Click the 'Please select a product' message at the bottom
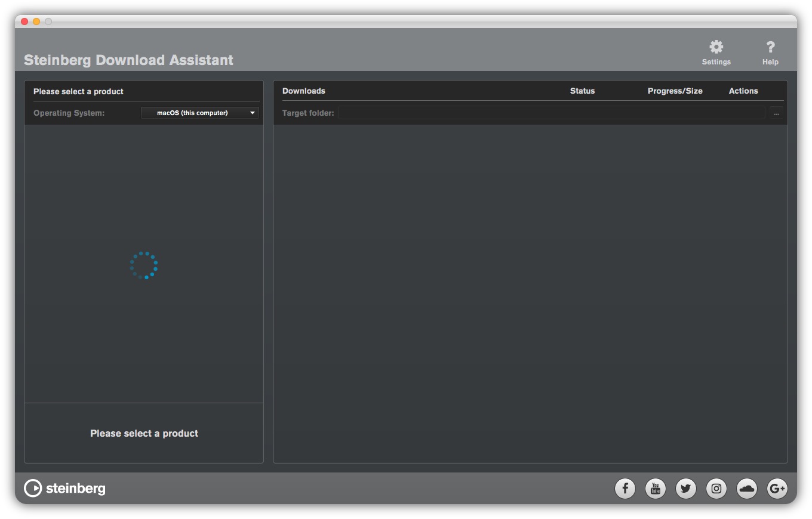 (144, 433)
